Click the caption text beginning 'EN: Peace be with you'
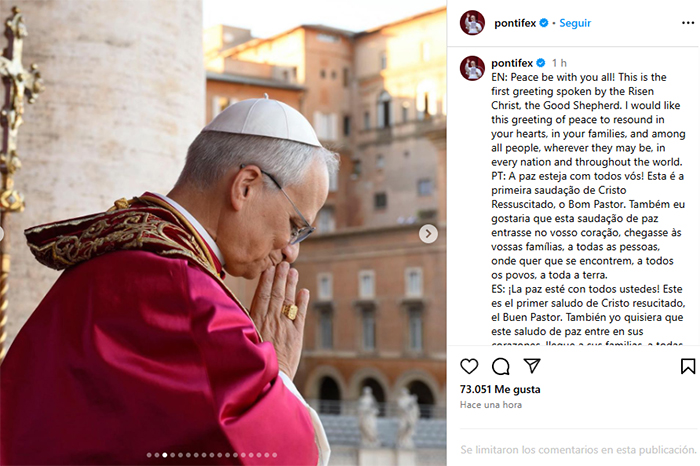Image resolution: width=700 pixels, height=466 pixels. point(588,120)
